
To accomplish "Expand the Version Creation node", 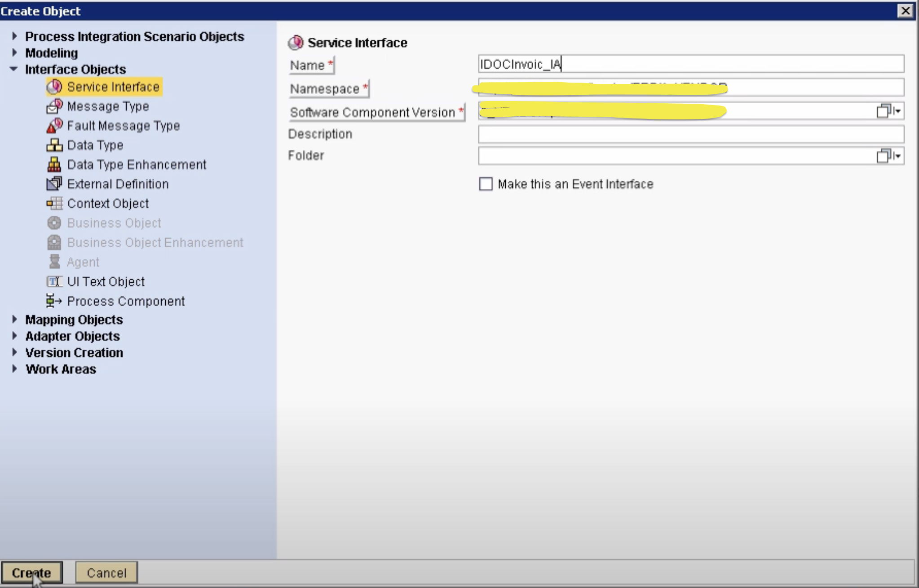I will click(14, 352).
